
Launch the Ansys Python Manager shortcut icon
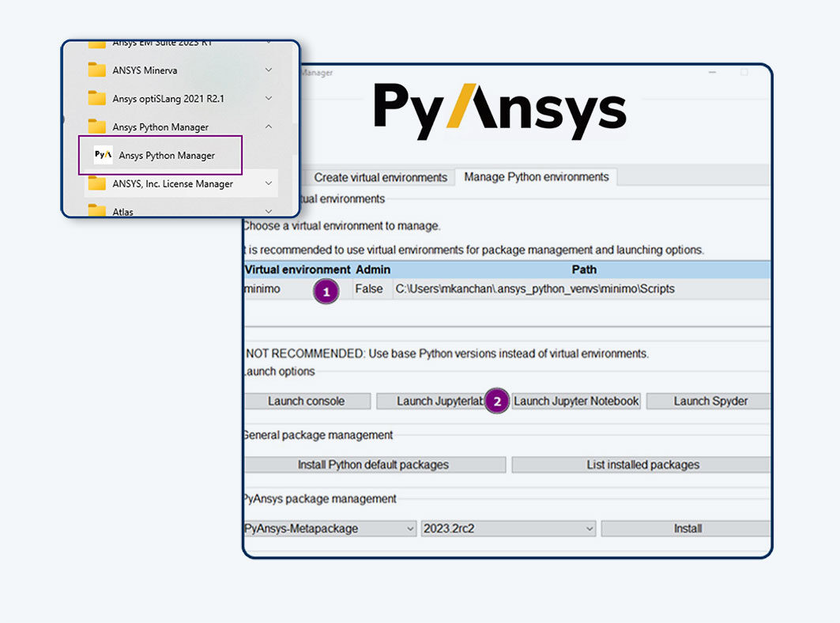click(x=104, y=154)
